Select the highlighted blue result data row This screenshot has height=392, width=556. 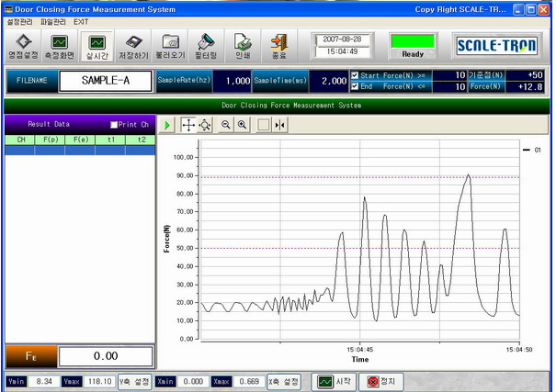(x=80, y=151)
